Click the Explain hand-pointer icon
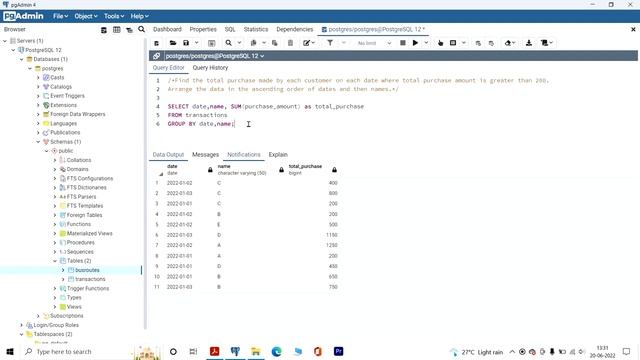This screenshot has width=640, height=360. (x=440, y=43)
